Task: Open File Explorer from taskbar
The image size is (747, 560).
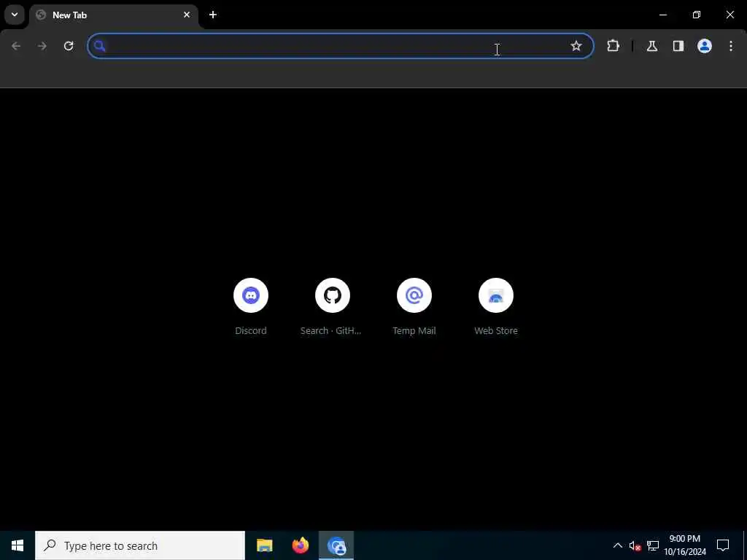Action: 264,545
